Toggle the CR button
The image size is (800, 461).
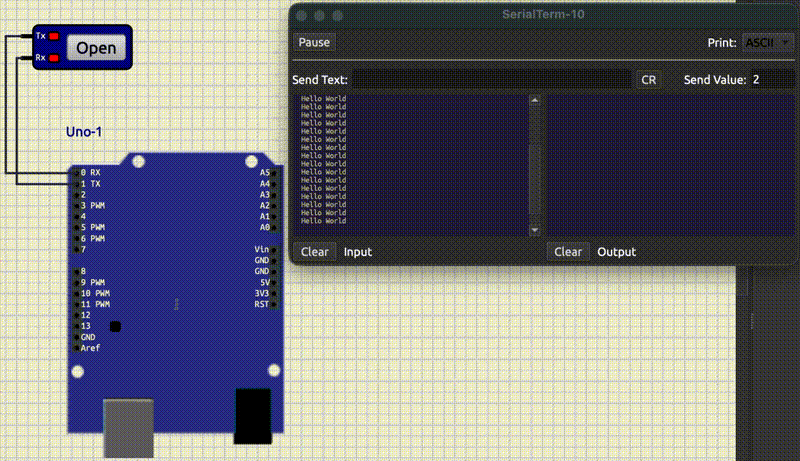pos(648,80)
